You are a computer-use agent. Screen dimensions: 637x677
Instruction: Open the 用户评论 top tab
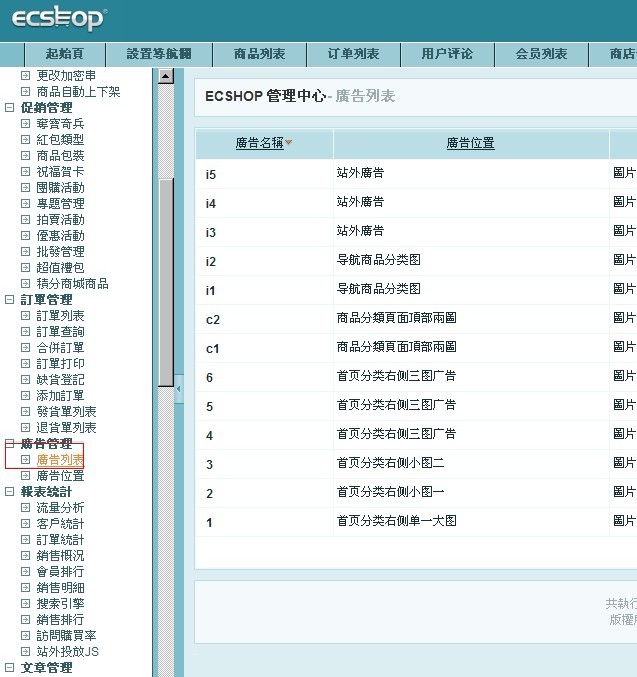pos(447,54)
